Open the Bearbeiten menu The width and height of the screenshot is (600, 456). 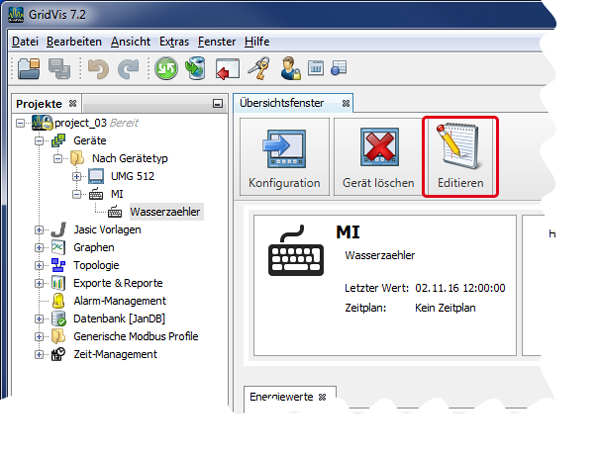(74, 41)
